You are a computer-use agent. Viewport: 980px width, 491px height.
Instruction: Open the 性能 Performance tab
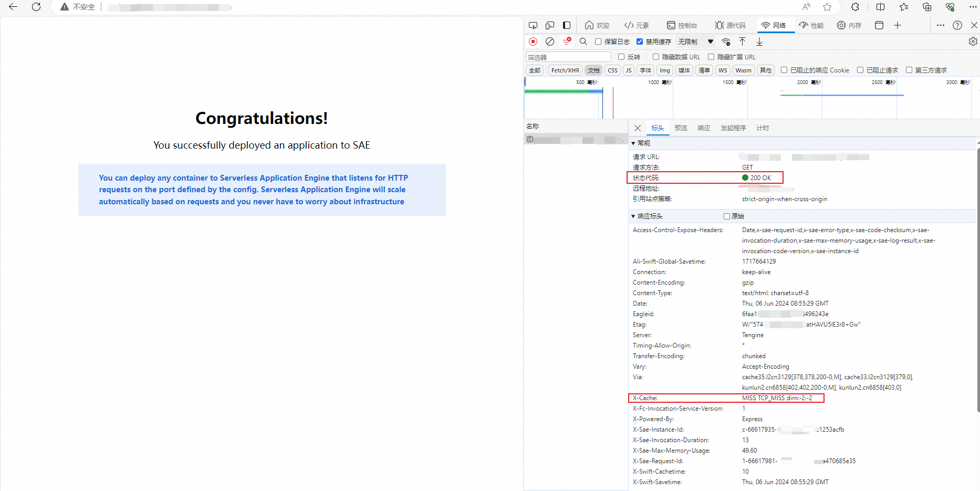(811, 25)
